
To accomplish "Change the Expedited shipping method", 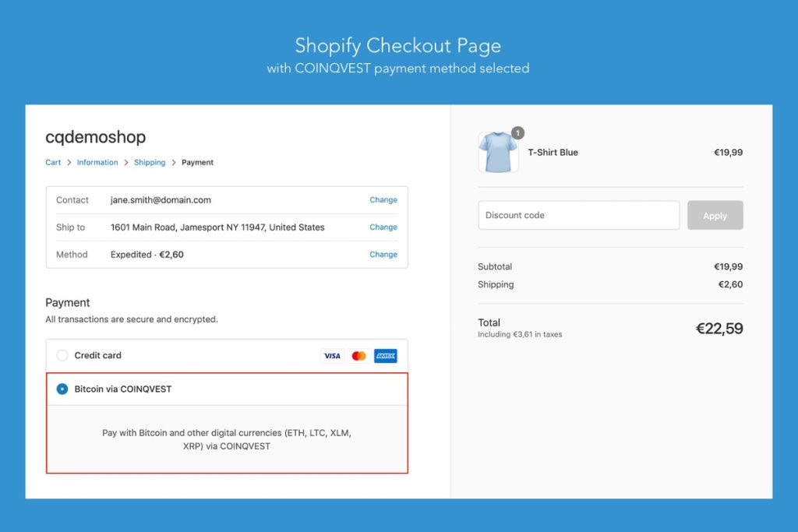I will click(x=383, y=255).
